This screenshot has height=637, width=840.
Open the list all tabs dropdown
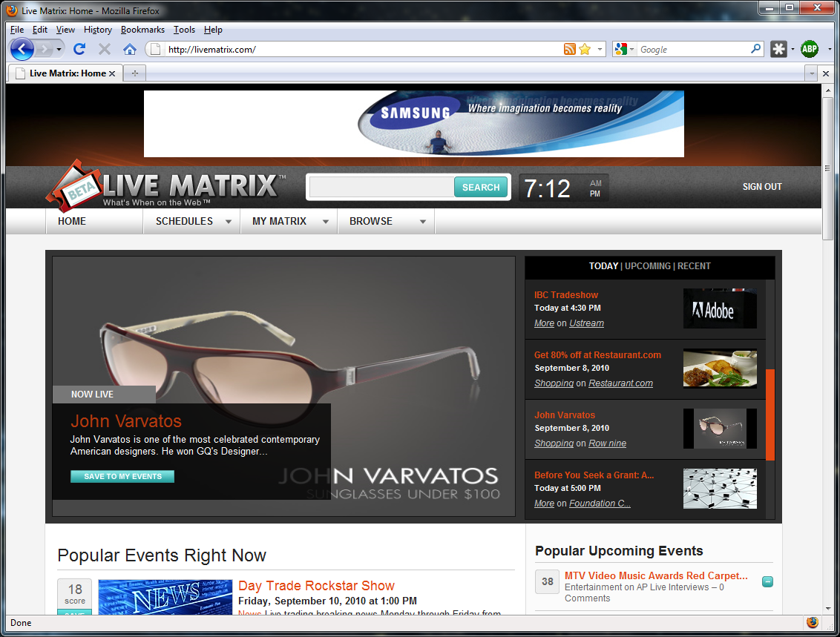(x=812, y=73)
